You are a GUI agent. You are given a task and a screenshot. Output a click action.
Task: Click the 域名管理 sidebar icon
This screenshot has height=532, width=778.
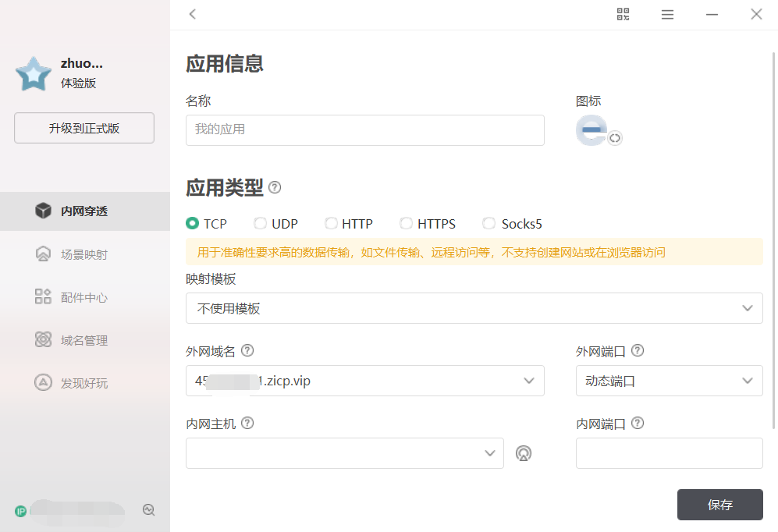(43, 339)
